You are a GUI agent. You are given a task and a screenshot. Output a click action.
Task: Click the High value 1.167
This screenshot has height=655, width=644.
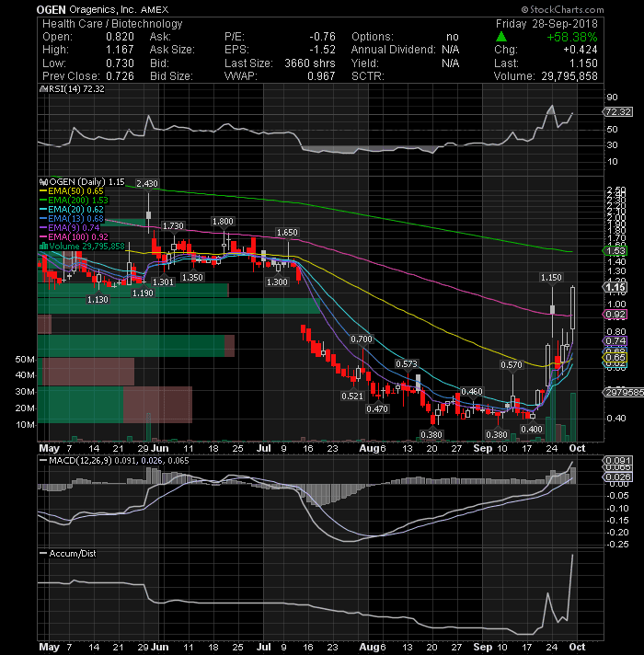pos(120,50)
